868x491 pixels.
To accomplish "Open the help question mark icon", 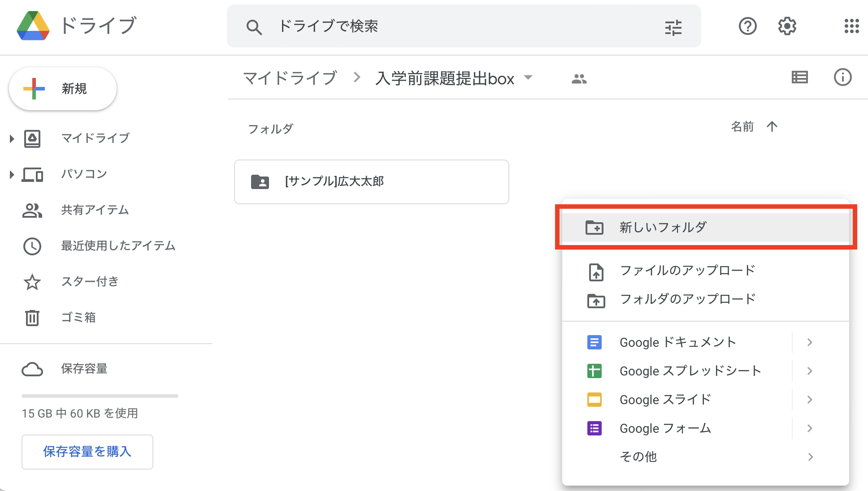I will 747,26.
